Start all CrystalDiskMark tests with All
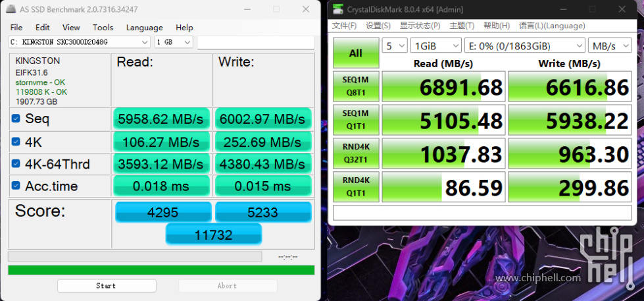The height and width of the screenshot is (301, 644). [355, 53]
